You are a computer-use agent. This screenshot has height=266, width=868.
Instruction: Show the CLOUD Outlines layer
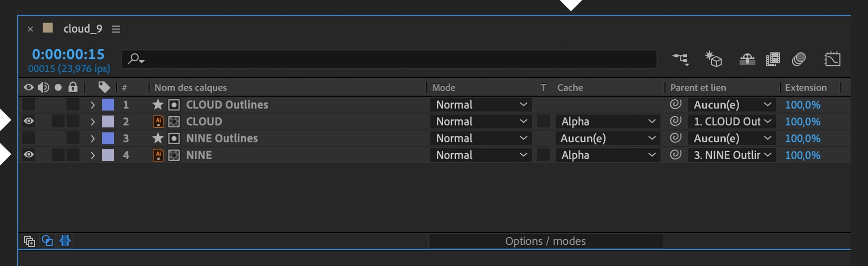point(28,105)
